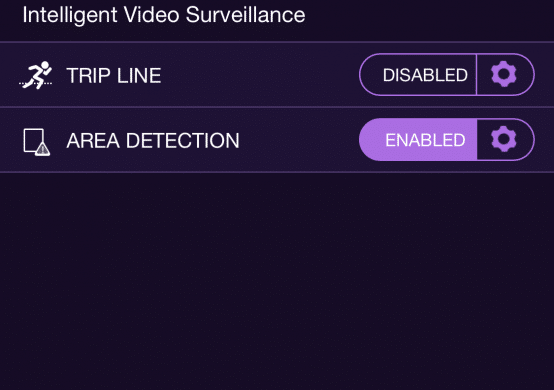Click empty area below Area Detection row
This screenshot has height=390, width=554.
(277, 281)
